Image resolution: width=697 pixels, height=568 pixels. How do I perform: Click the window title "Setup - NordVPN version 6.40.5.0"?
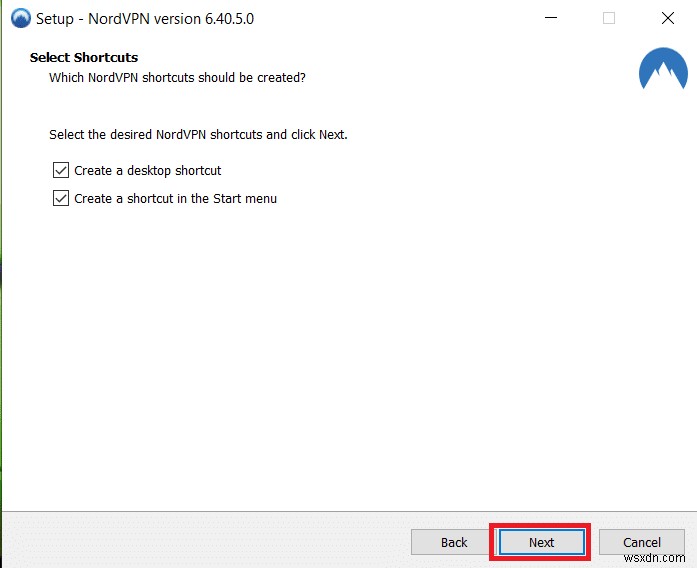(x=145, y=19)
